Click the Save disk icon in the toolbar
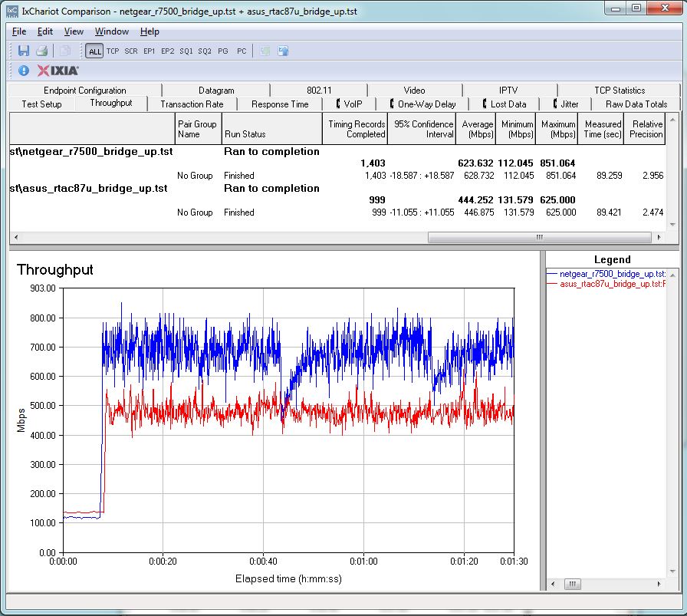 [x=23, y=51]
